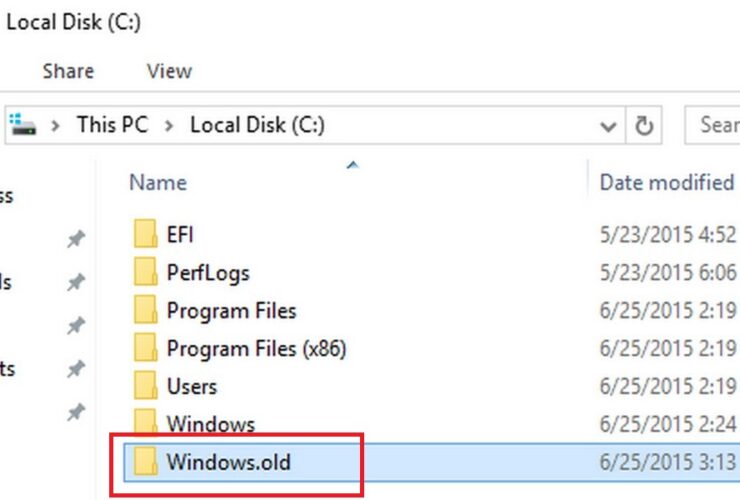Click the Search box field
The image size is (740, 500).
pyautogui.click(x=715, y=125)
